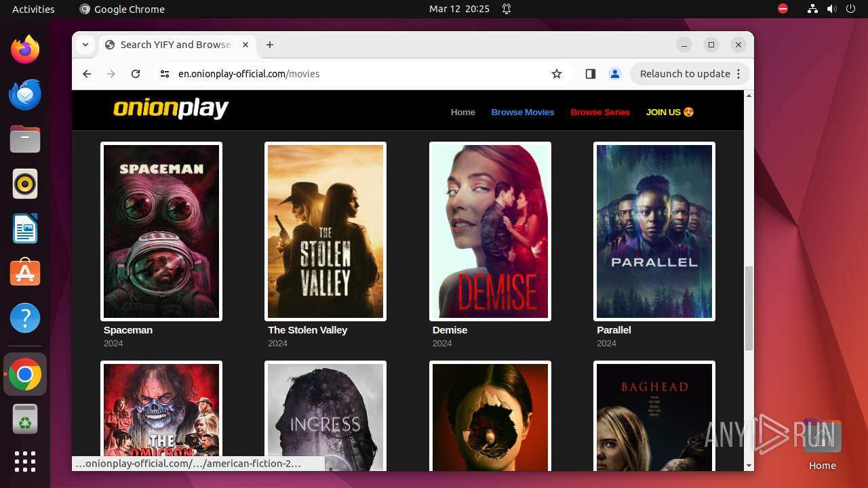Open Chrome three-dot menu
Screen dimensions: 868x488
click(739, 74)
